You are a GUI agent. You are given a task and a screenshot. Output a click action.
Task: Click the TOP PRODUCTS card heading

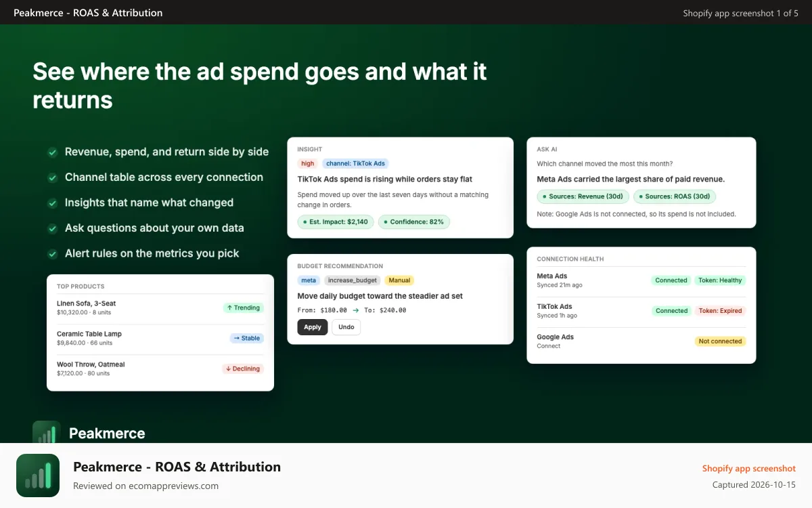(81, 287)
